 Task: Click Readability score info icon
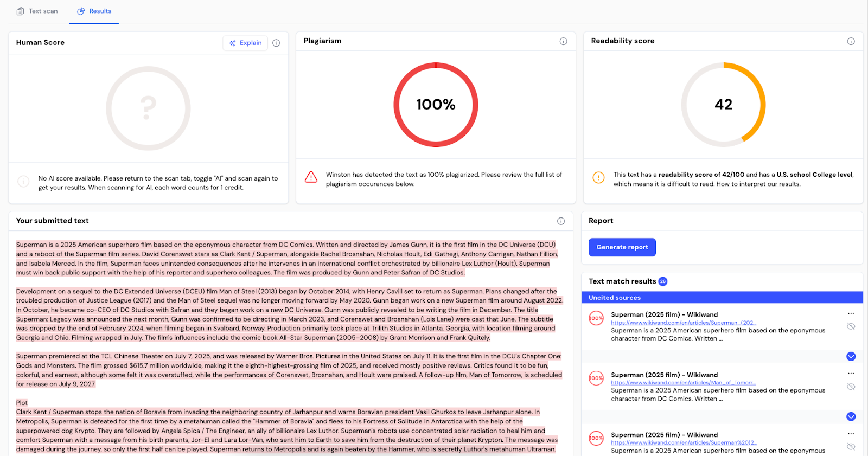[x=851, y=41]
